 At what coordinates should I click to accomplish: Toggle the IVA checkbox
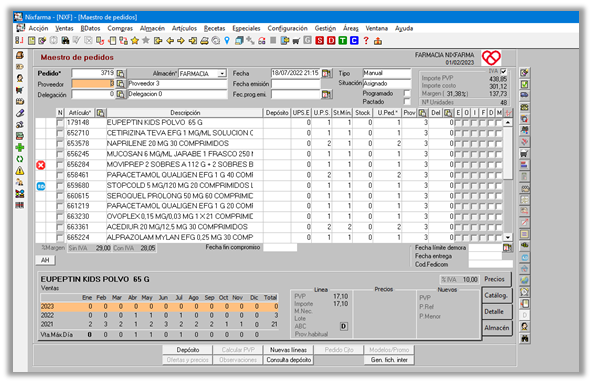504,71
